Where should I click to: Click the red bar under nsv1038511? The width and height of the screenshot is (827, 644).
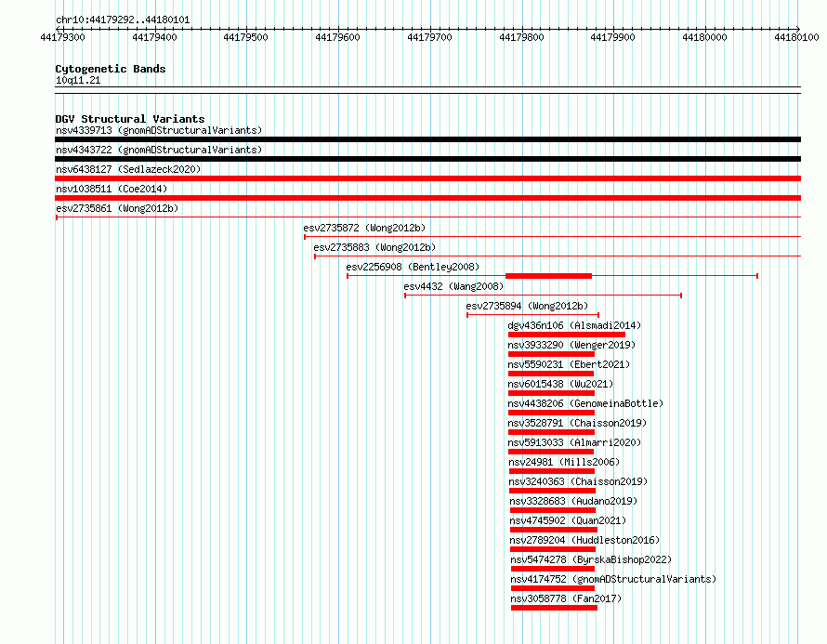pyautogui.click(x=427, y=198)
